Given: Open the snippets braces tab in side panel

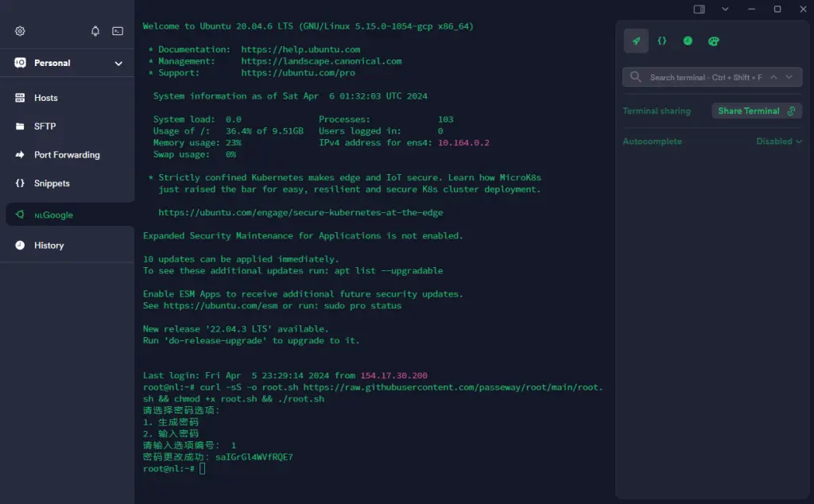Looking at the screenshot, I should tap(661, 41).
